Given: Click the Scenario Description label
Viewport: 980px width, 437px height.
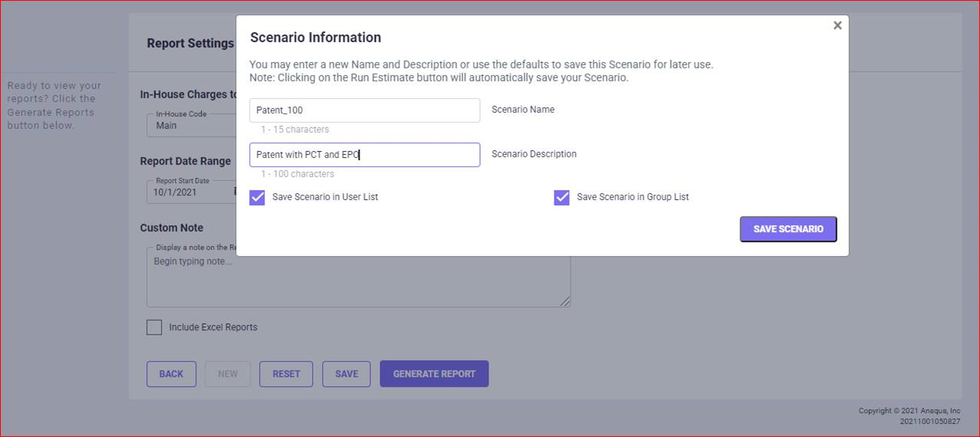Looking at the screenshot, I should pos(534,154).
